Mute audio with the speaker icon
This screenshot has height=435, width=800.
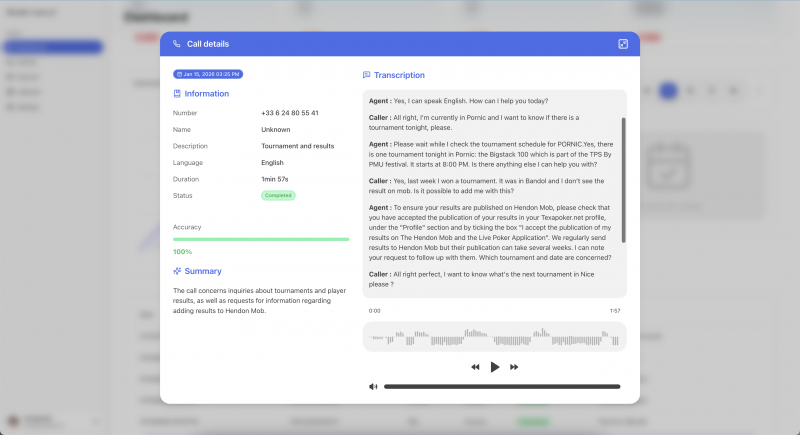[373, 387]
